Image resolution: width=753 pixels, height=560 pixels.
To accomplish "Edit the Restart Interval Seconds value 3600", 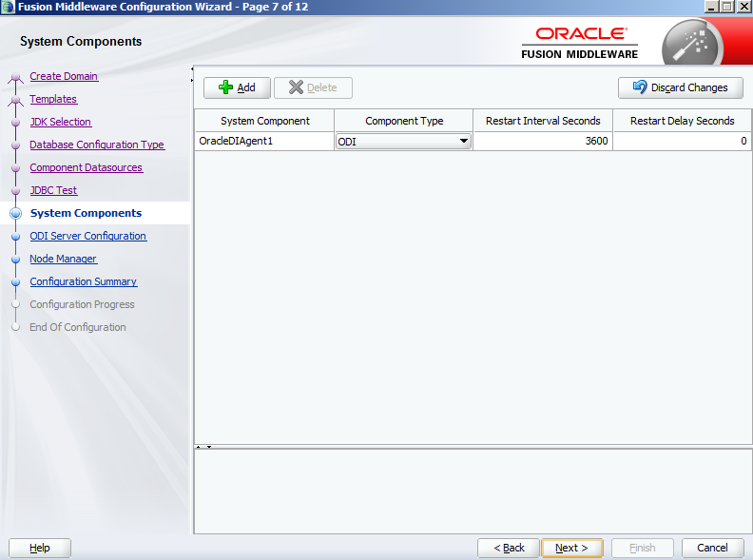I will 542,142.
